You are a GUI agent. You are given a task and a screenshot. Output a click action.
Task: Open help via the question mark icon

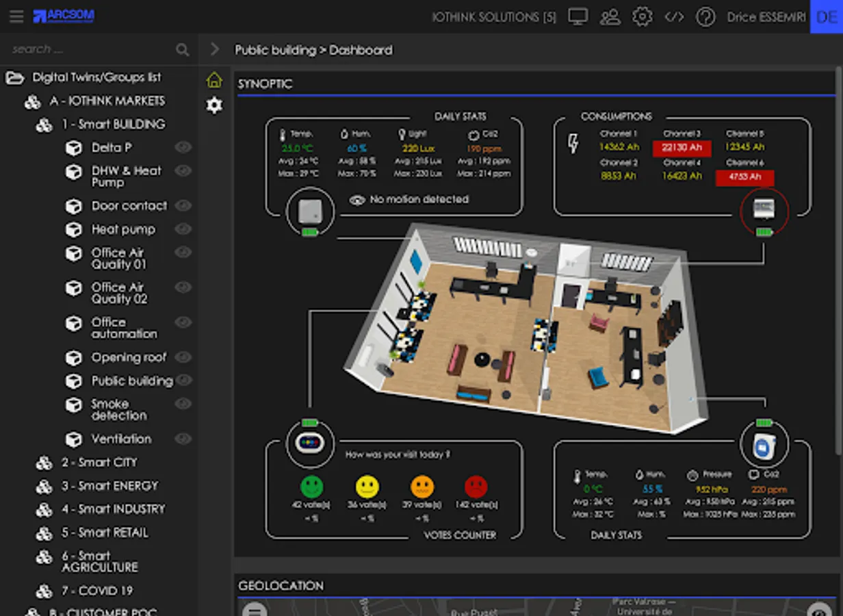point(705,16)
